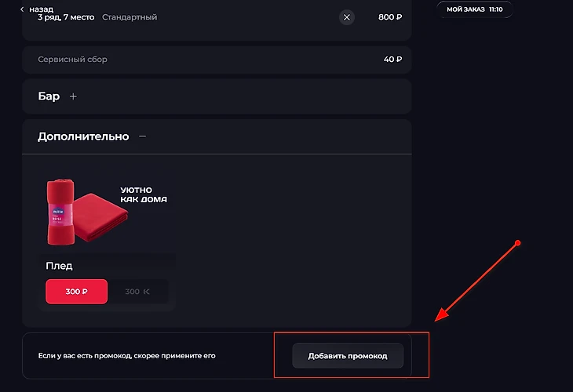Click the УЮТНО КАК ДОМА slogan
The height and width of the screenshot is (392, 573).
coord(144,194)
